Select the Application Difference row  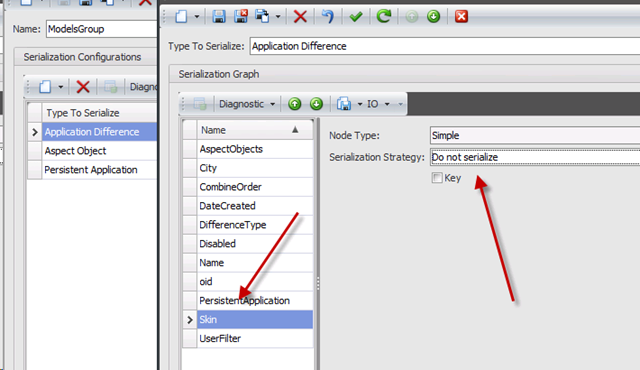(x=100, y=132)
